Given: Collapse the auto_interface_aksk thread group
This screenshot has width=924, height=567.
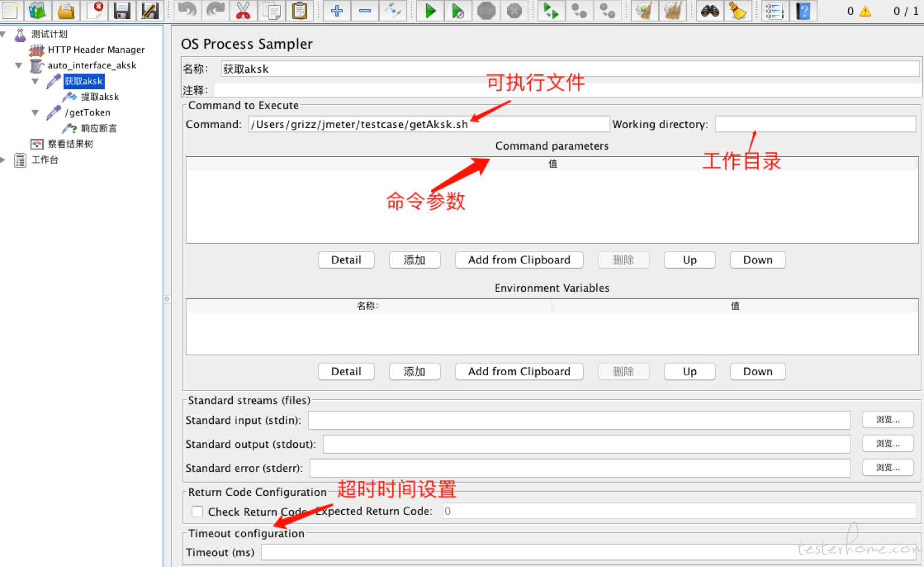Looking at the screenshot, I should click(x=19, y=65).
